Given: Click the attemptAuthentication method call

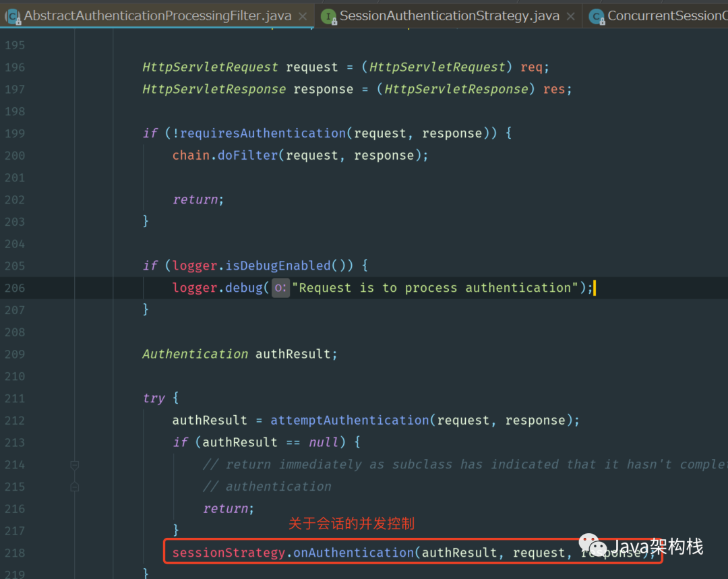Looking at the screenshot, I should pos(350,420).
